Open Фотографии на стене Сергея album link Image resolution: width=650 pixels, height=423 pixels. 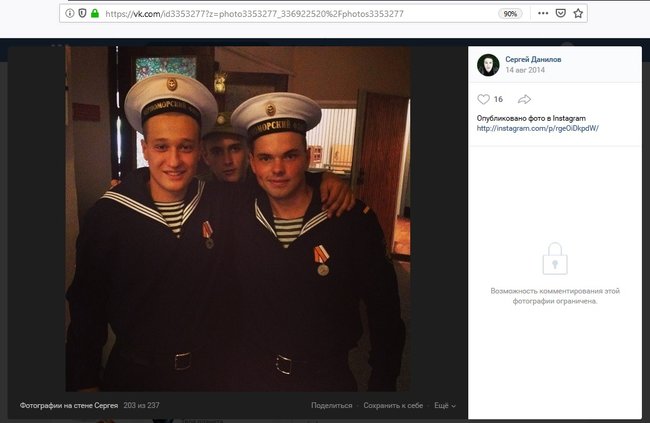[x=69, y=406]
